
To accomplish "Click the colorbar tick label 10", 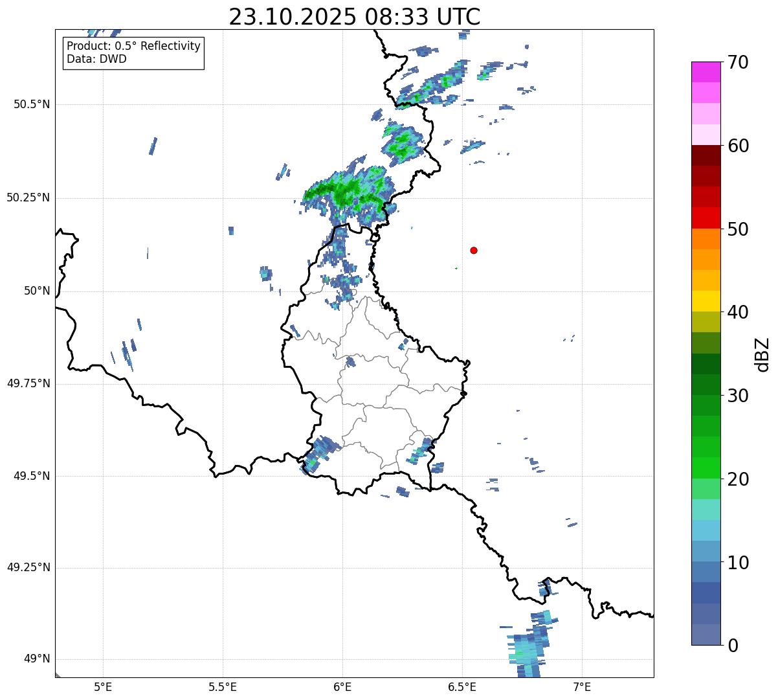I will coord(738,563).
